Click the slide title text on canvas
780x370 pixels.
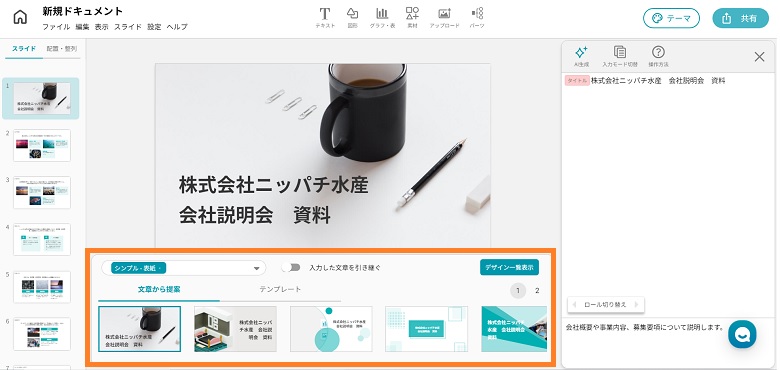click(273, 200)
